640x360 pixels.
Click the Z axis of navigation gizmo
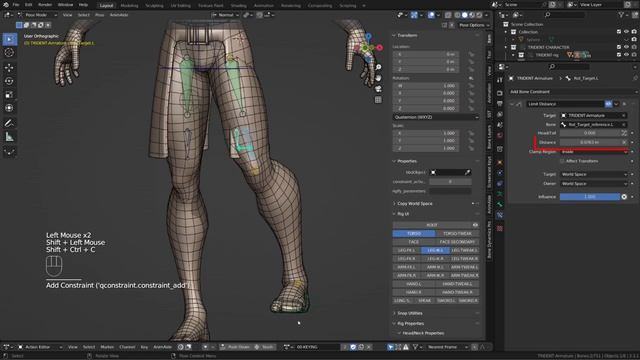369,36
